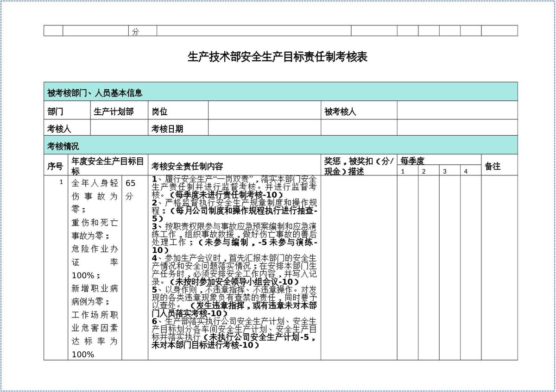Click the empty field right of 被考核人
The image size is (556, 392).
click(457, 111)
